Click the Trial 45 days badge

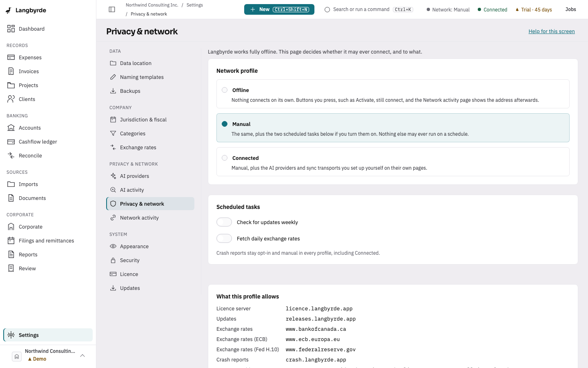(x=534, y=9)
